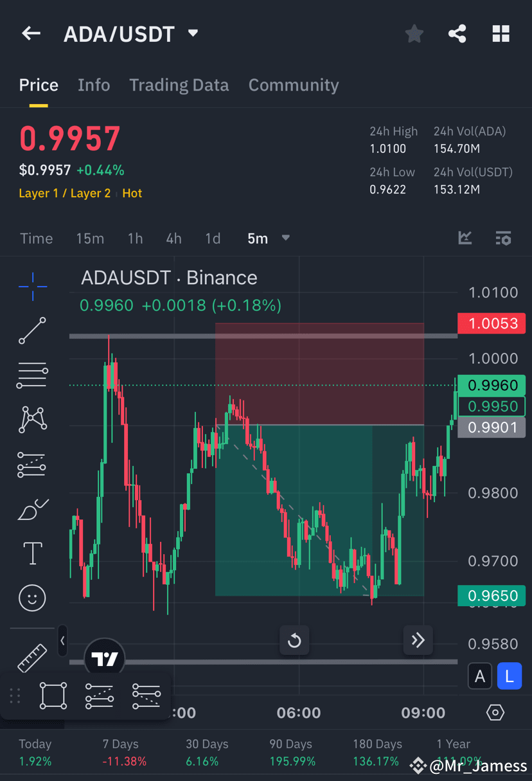
Task: Select the trend line drawing tool
Action: tap(31, 331)
